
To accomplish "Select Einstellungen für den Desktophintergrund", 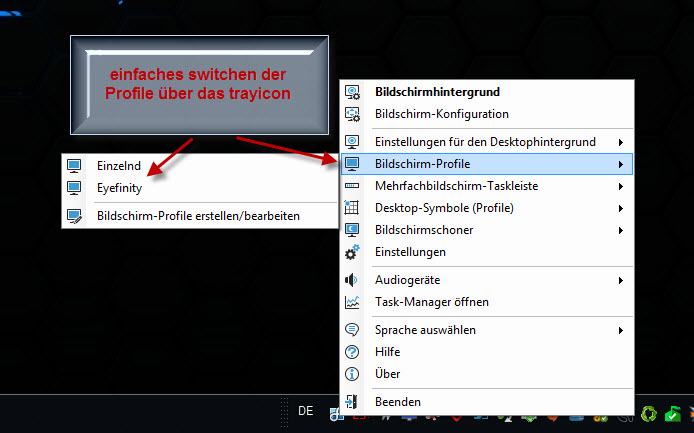I will click(x=487, y=142).
